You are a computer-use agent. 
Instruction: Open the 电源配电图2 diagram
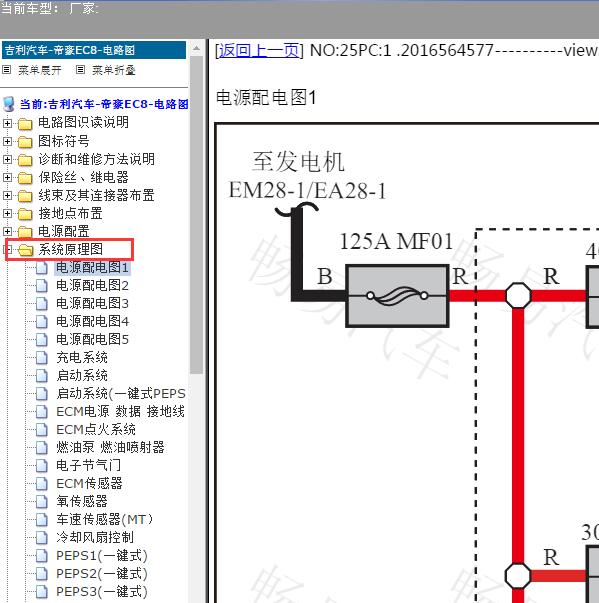(x=92, y=285)
